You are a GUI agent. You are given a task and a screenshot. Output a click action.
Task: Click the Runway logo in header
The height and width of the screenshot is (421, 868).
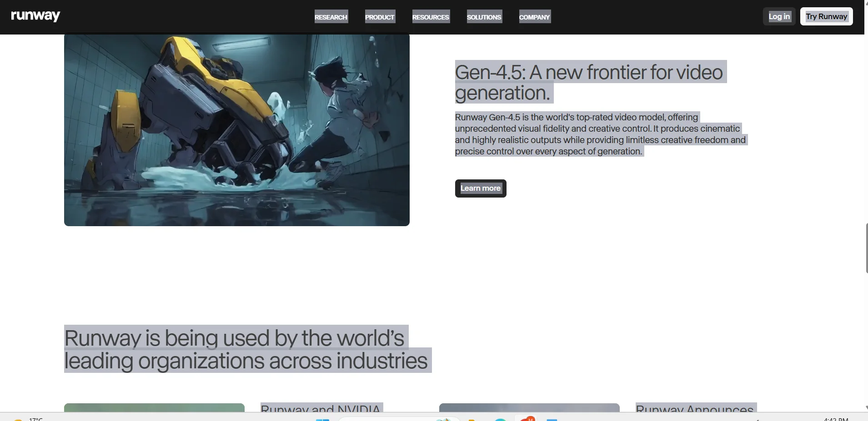coord(35,16)
